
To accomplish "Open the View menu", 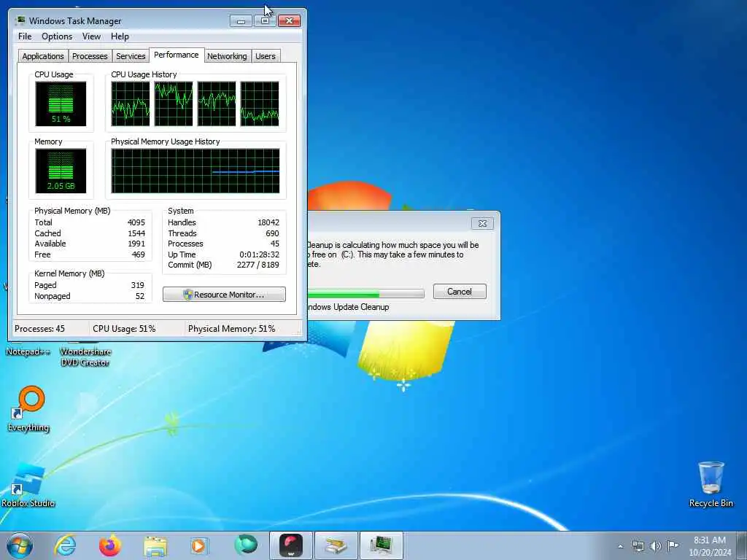I will (91, 36).
